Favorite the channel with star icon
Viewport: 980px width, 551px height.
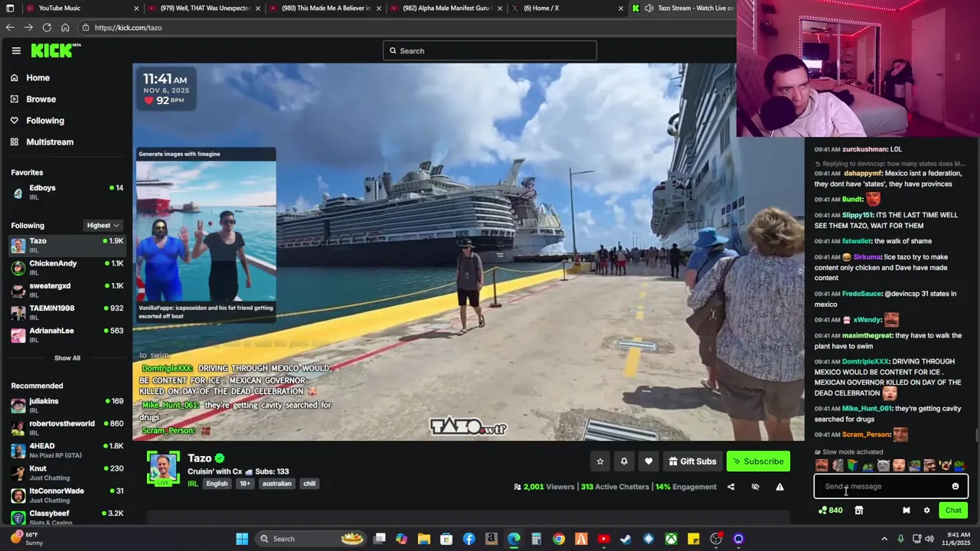point(600,461)
